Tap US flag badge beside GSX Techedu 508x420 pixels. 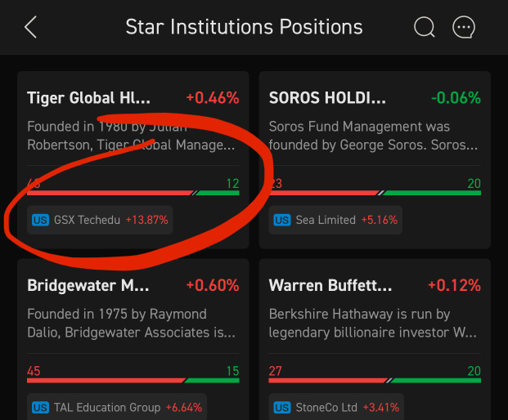pyautogui.click(x=41, y=220)
